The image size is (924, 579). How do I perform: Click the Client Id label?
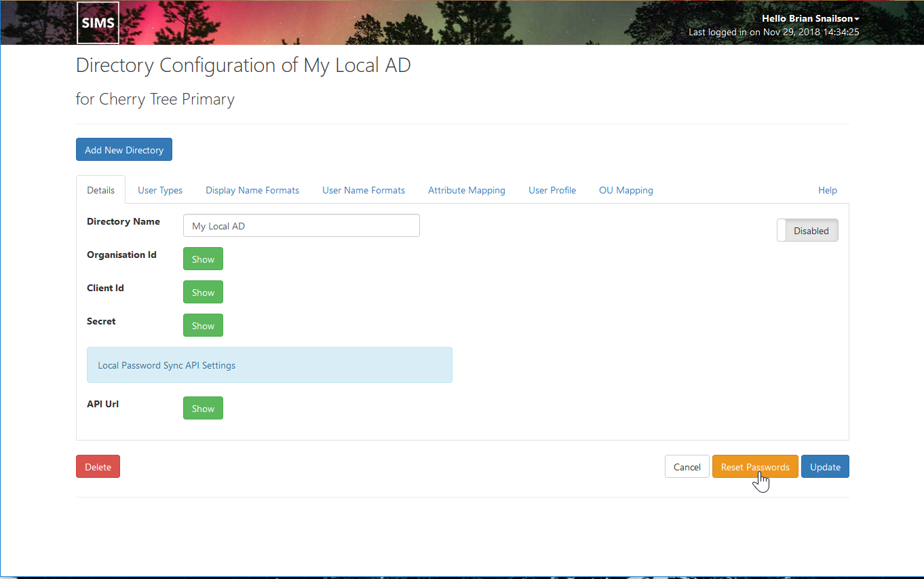click(x=105, y=288)
